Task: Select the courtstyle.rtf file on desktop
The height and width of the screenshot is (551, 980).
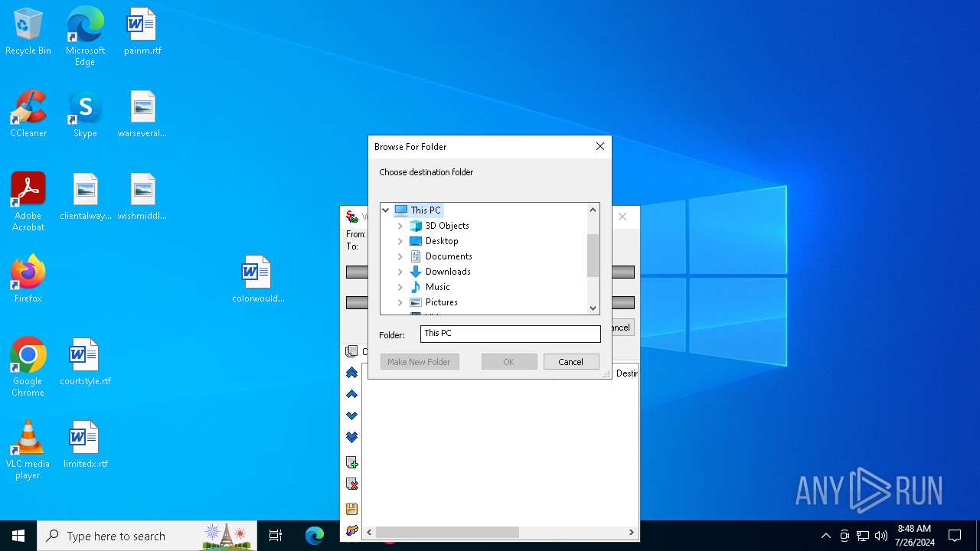Action: click(x=85, y=363)
